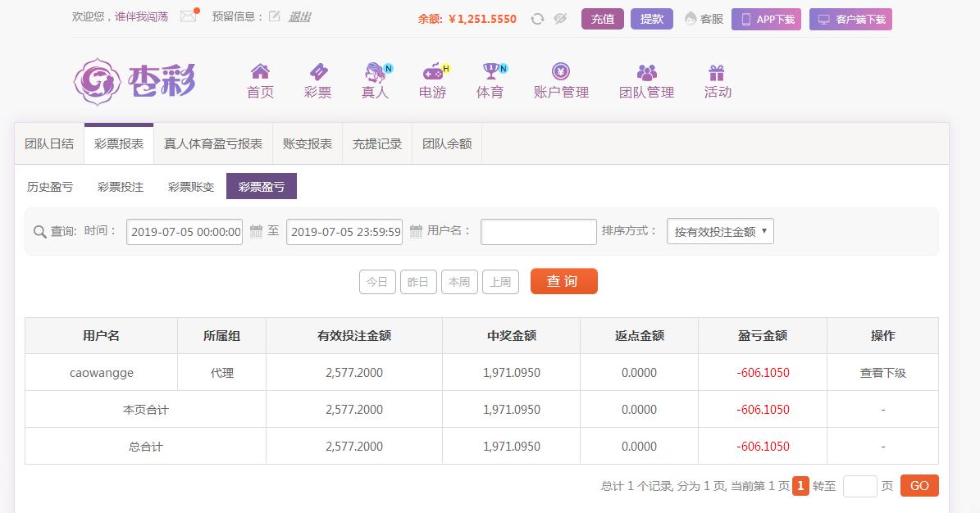
Task: Select the 本周 quick date filter
Action: [459, 282]
